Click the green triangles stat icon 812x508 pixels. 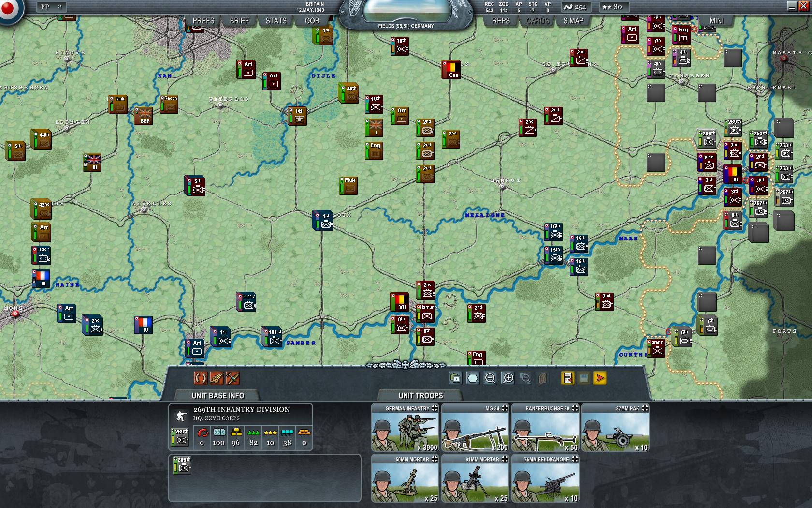[253, 432]
